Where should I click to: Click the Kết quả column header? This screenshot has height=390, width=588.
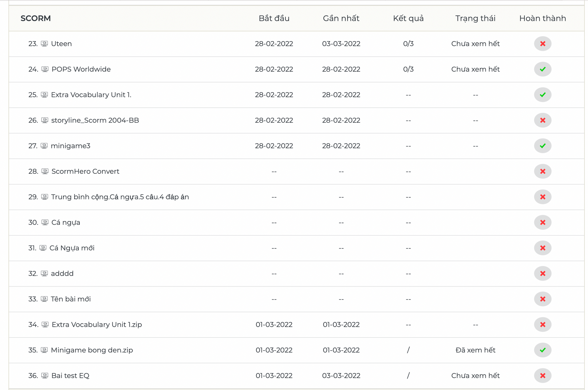pyautogui.click(x=408, y=18)
